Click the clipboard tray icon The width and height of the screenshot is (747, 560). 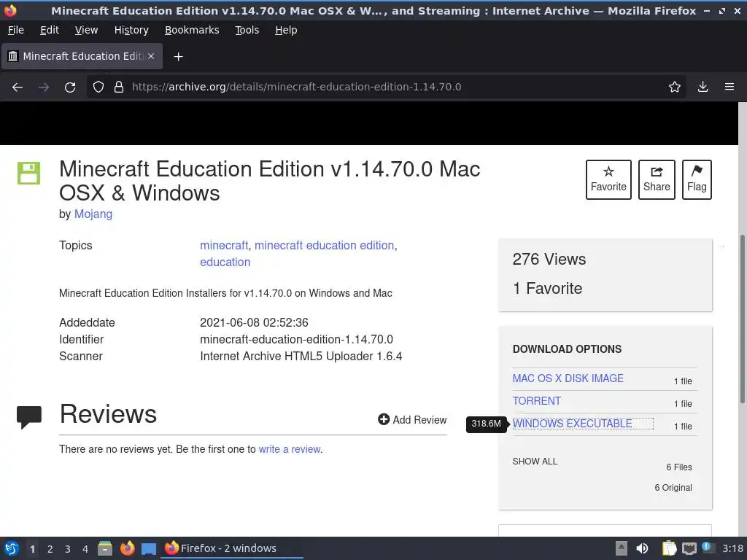[x=669, y=548]
